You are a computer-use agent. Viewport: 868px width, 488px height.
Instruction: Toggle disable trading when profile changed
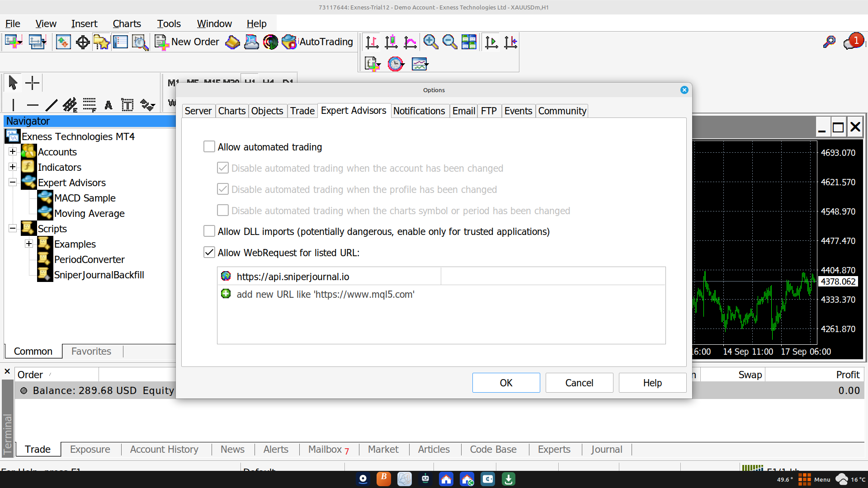(x=222, y=189)
